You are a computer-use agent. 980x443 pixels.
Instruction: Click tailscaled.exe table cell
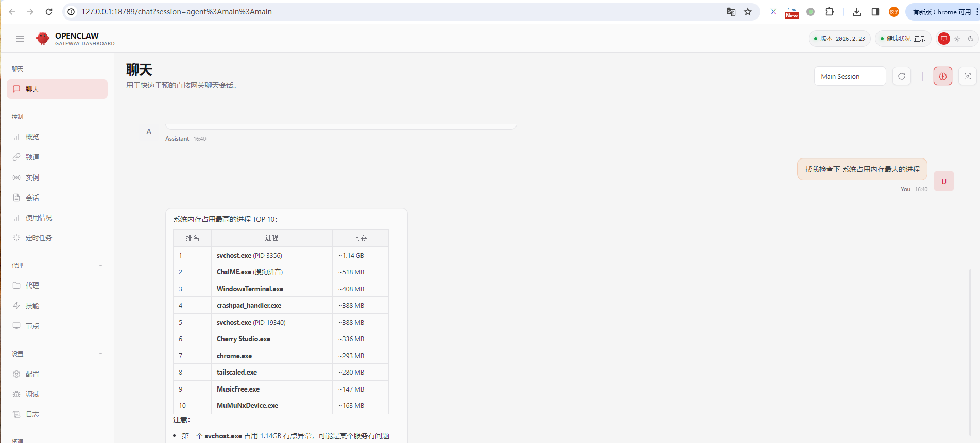coord(271,372)
